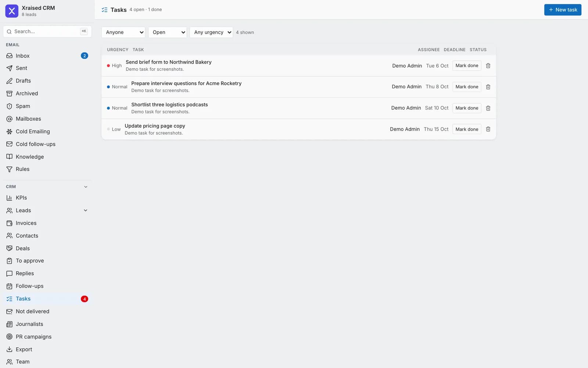Open Not delivered page
Viewport: 588px width, 368px height.
click(47, 312)
